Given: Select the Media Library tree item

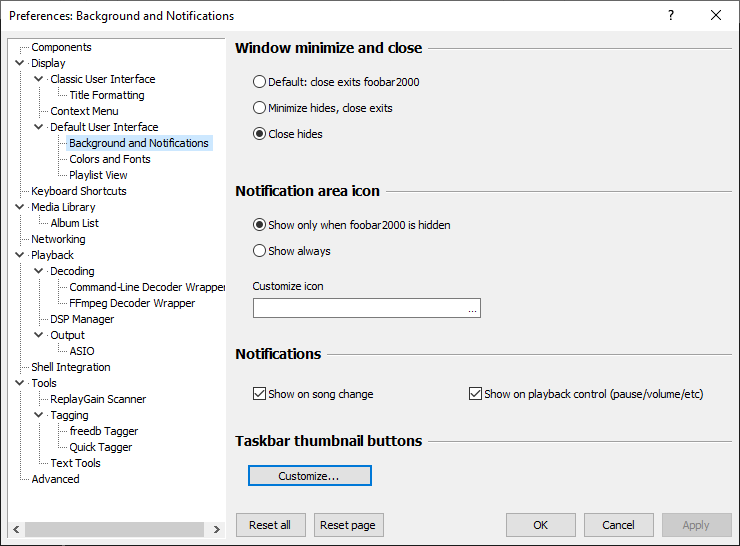Looking at the screenshot, I should coord(63,207).
